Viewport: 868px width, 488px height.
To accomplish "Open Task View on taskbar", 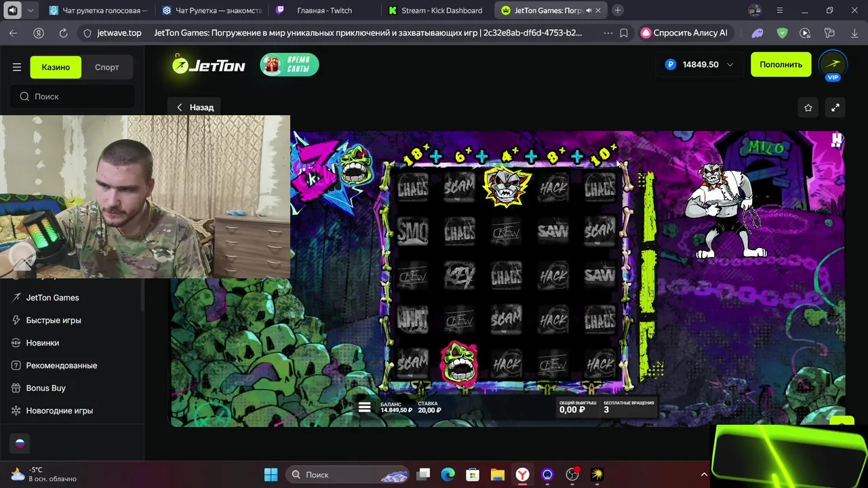I will (423, 474).
